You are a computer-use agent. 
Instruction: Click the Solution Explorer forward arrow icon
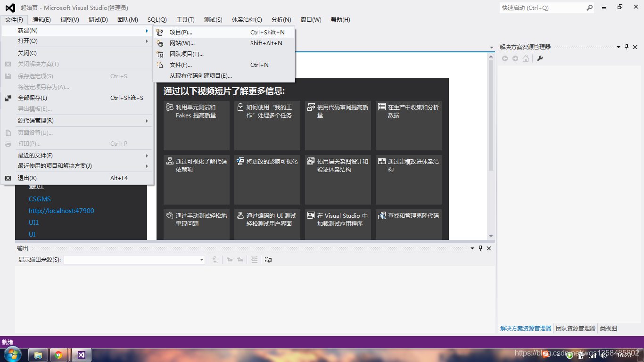coord(515,58)
